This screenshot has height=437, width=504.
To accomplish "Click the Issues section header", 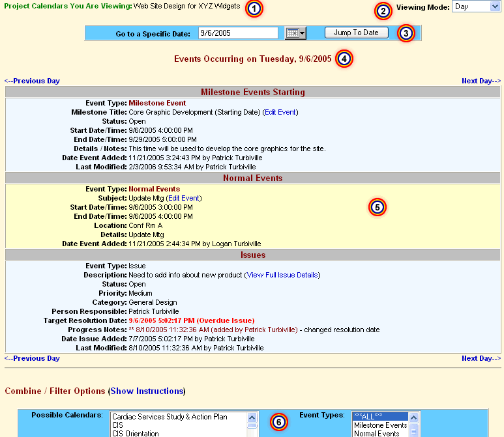I will click(253, 255).
